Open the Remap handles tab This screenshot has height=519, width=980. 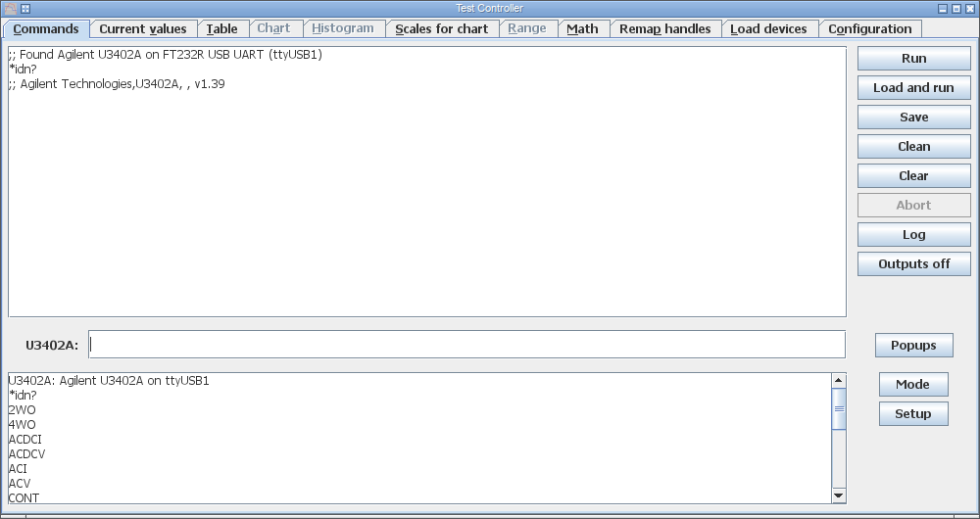[x=665, y=28]
